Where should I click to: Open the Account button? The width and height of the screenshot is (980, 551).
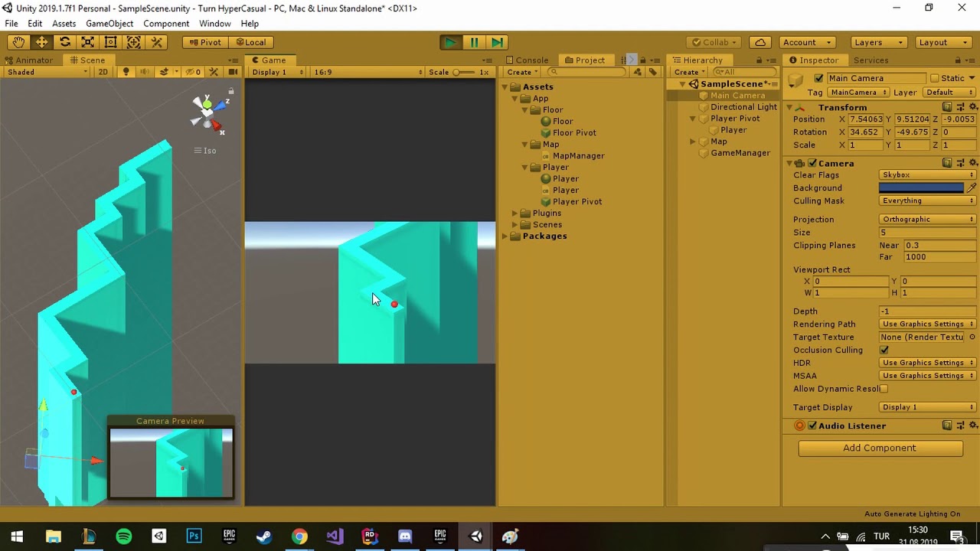point(806,42)
